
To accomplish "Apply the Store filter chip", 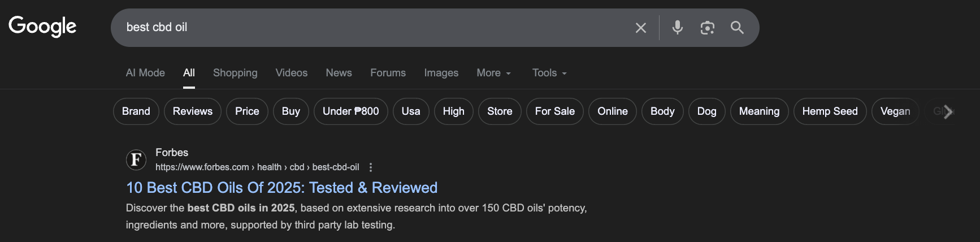I will click(x=500, y=111).
